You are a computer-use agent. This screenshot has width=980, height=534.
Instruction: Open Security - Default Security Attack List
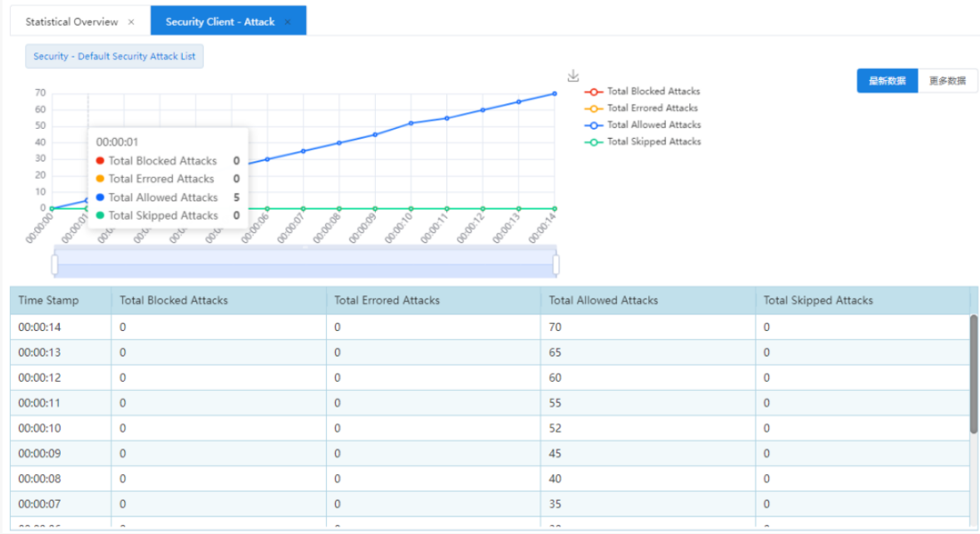click(x=115, y=57)
